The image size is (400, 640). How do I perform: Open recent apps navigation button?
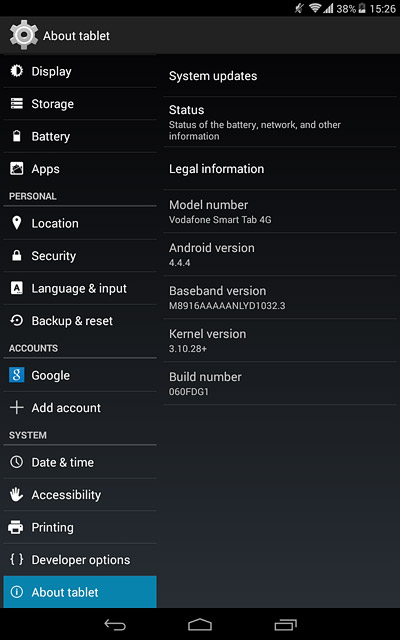[x=285, y=624]
